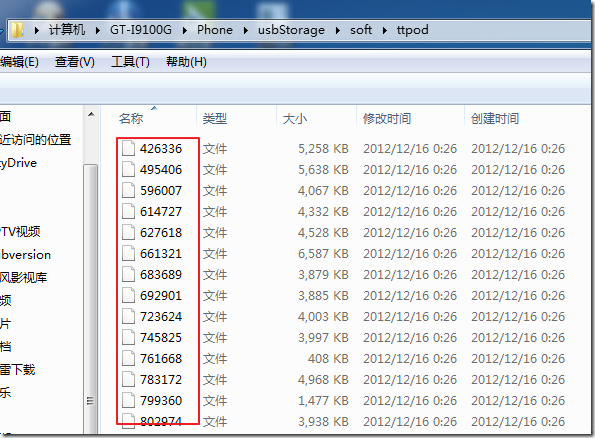Sort by 修改时间 column header
Image resolution: width=595 pixels, height=438 pixels.
click(x=387, y=118)
